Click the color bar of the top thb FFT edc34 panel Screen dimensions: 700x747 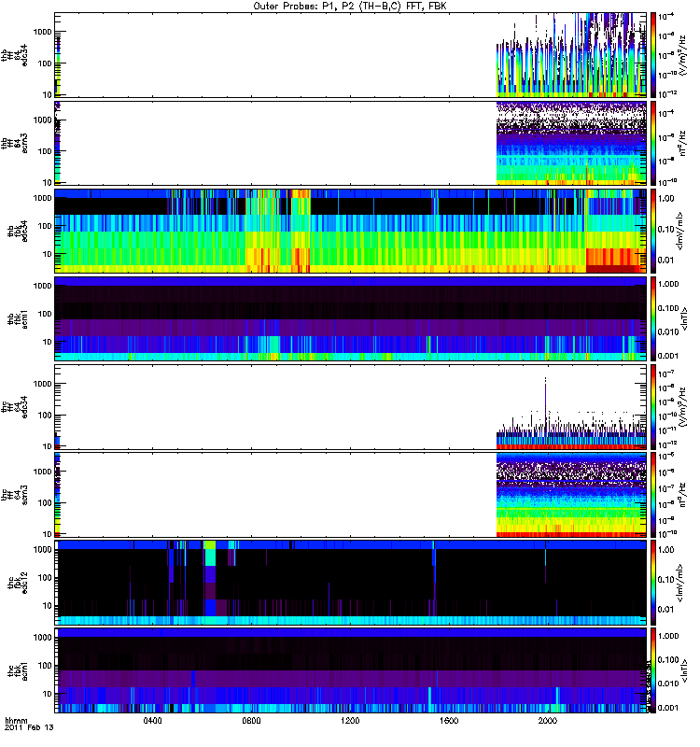pyautogui.click(x=655, y=54)
